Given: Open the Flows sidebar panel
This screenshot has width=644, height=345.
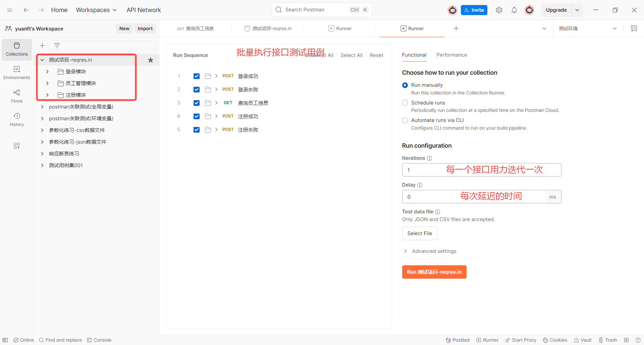Looking at the screenshot, I should 17,96.
